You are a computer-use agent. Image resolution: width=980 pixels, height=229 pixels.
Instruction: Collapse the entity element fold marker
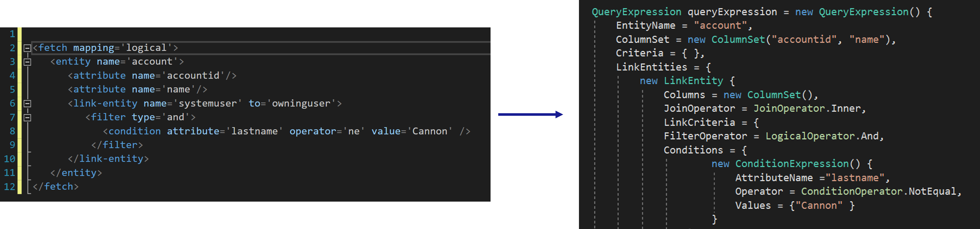click(x=27, y=62)
